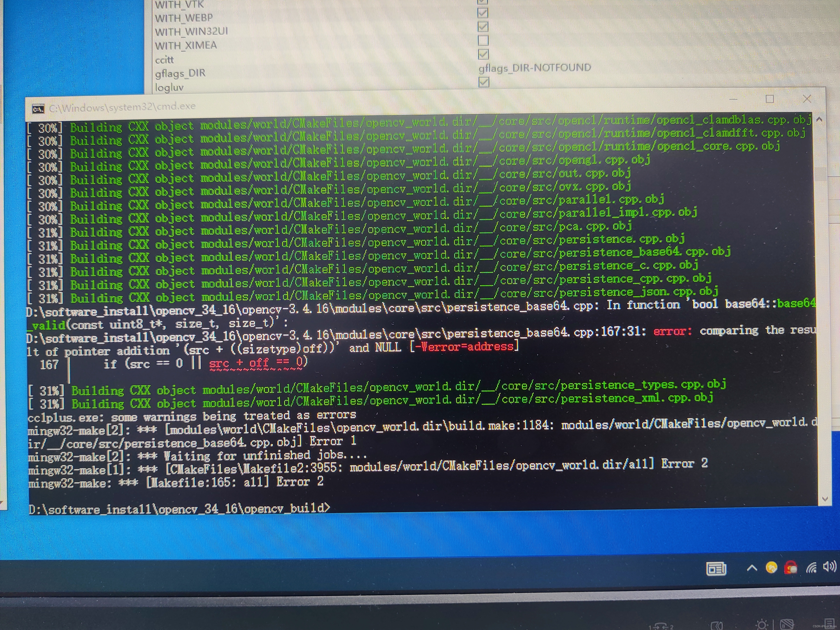
Task: Open the taskbar input method indicator
Action: point(716,569)
